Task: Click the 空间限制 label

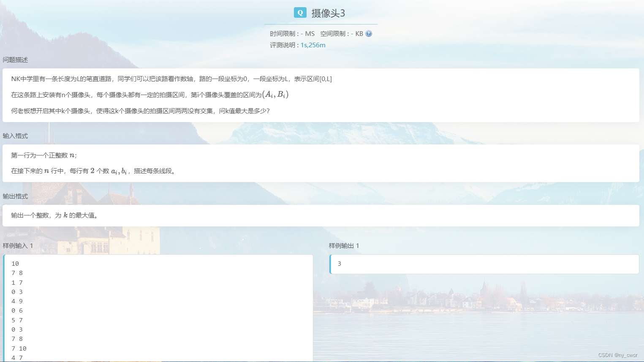Action: click(333, 34)
